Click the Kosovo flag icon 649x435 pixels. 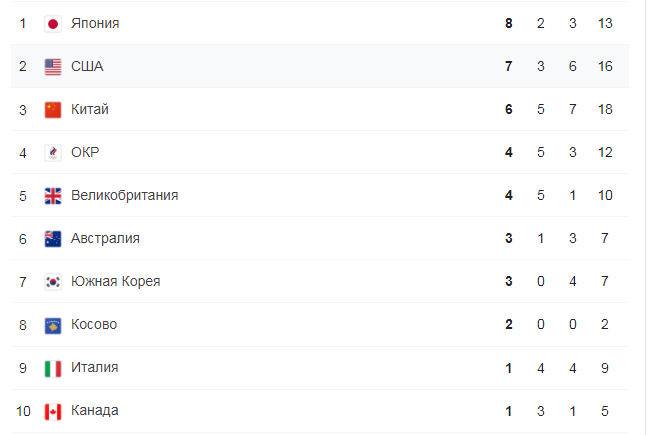click(x=53, y=326)
